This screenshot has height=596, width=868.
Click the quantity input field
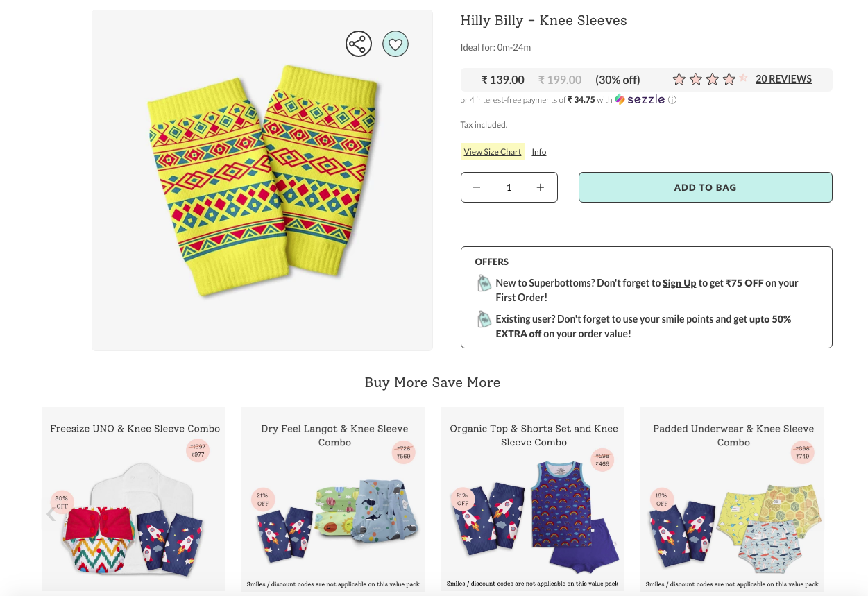pyautogui.click(x=509, y=187)
